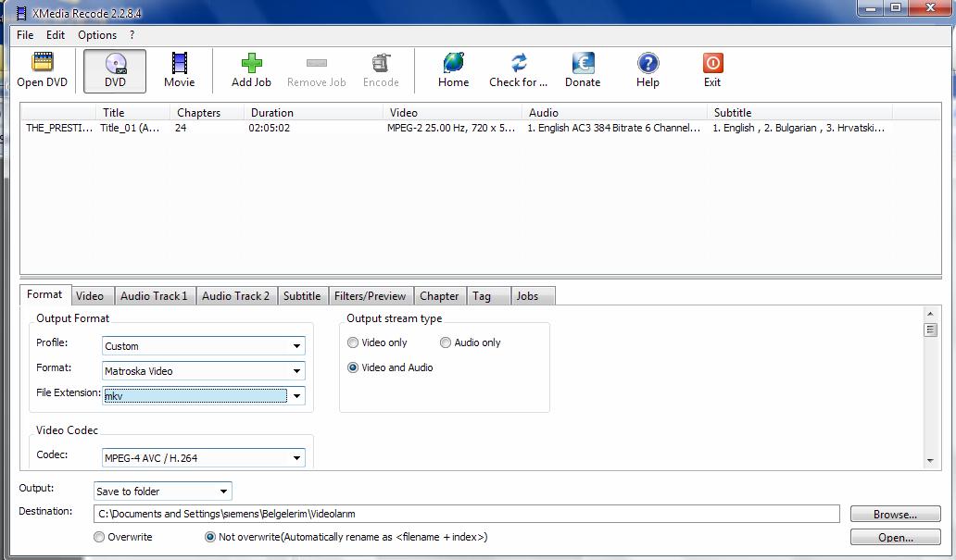This screenshot has height=560, width=956.
Task: Select the THE_PRESTI... row entry
Action: pos(59,128)
